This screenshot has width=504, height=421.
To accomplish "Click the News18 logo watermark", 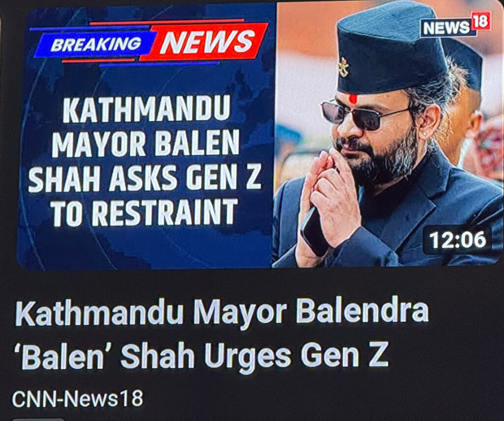I will [455, 24].
